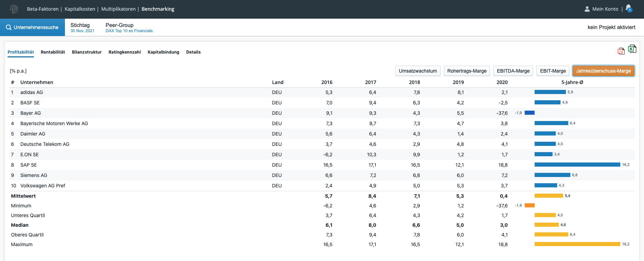644x261 pixels.
Task: Go to the Multiplikatoren menu
Action: pyautogui.click(x=118, y=9)
